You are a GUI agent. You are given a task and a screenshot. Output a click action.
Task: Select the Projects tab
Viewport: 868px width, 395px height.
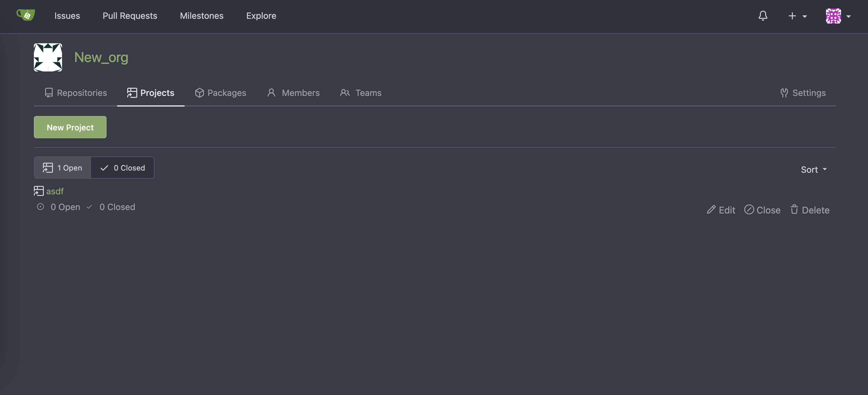click(151, 93)
